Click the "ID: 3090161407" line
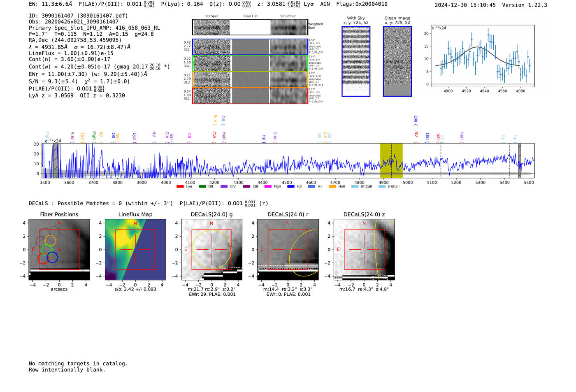Image resolution: width=576 pixels, height=392 pixels. 78,16
